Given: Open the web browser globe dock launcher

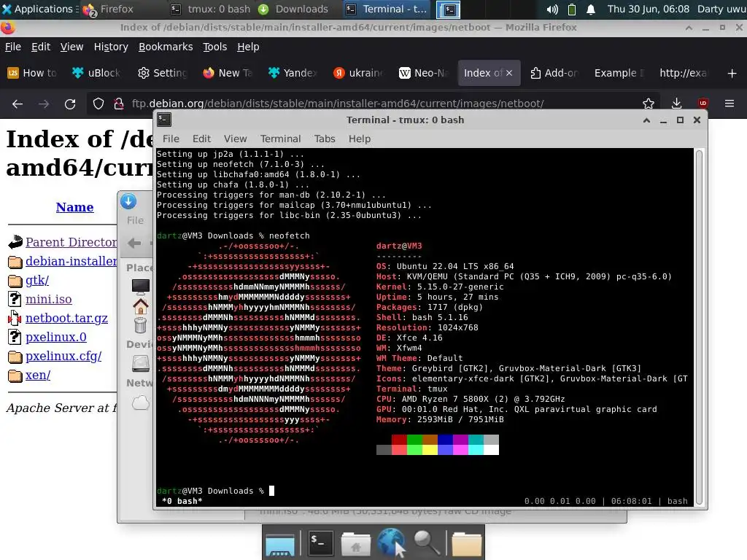Looking at the screenshot, I should point(392,542).
